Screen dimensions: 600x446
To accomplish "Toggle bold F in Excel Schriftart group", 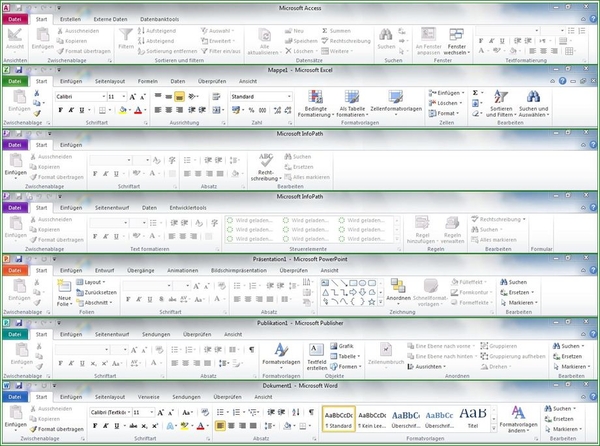I will [x=60, y=110].
